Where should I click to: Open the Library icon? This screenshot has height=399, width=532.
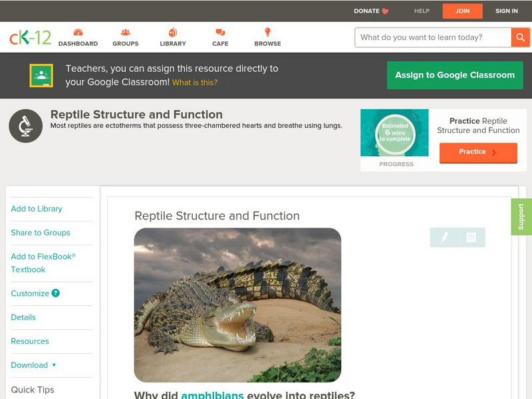click(x=172, y=32)
